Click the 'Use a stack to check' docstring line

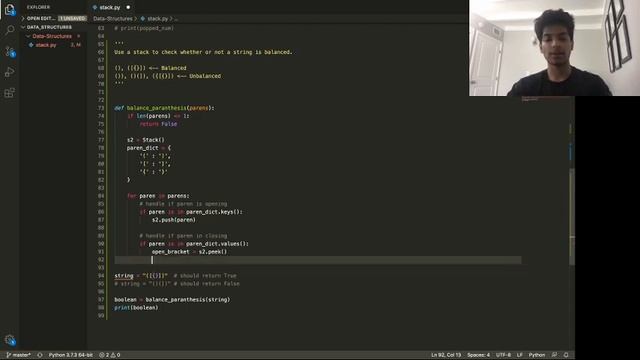(203, 52)
